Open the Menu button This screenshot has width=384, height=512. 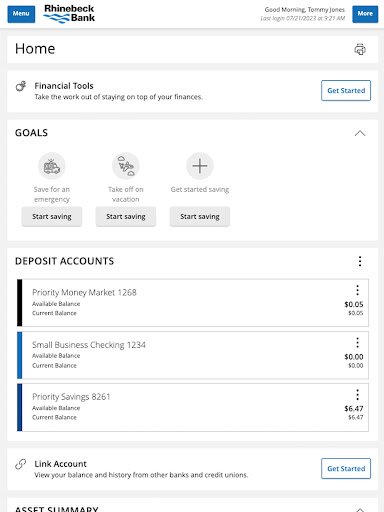tap(21, 14)
